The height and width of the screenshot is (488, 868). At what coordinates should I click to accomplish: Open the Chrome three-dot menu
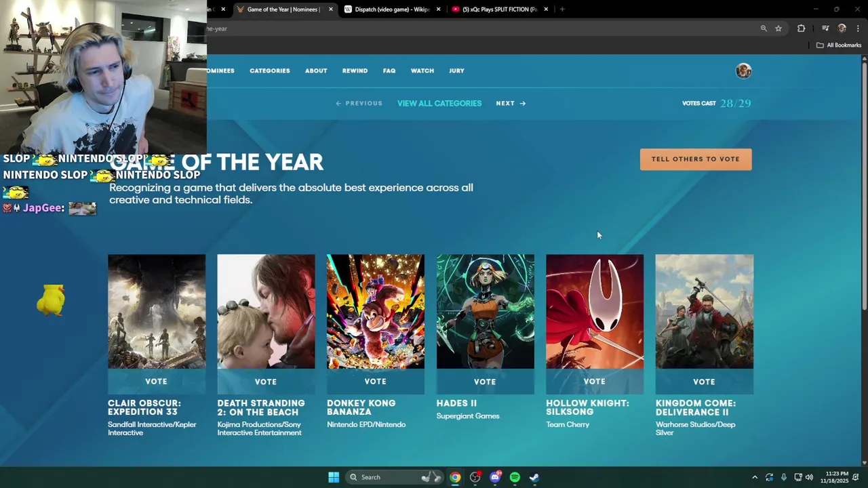pyautogui.click(x=859, y=28)
